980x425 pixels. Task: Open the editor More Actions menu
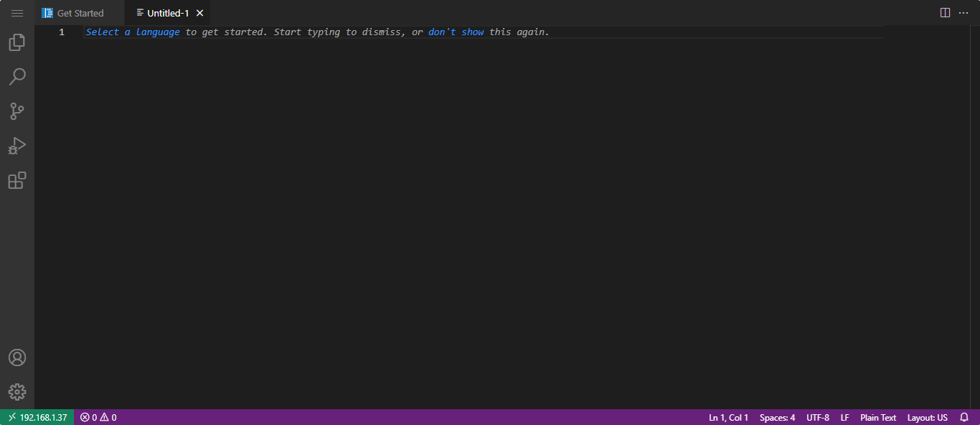tap(963, 13)
